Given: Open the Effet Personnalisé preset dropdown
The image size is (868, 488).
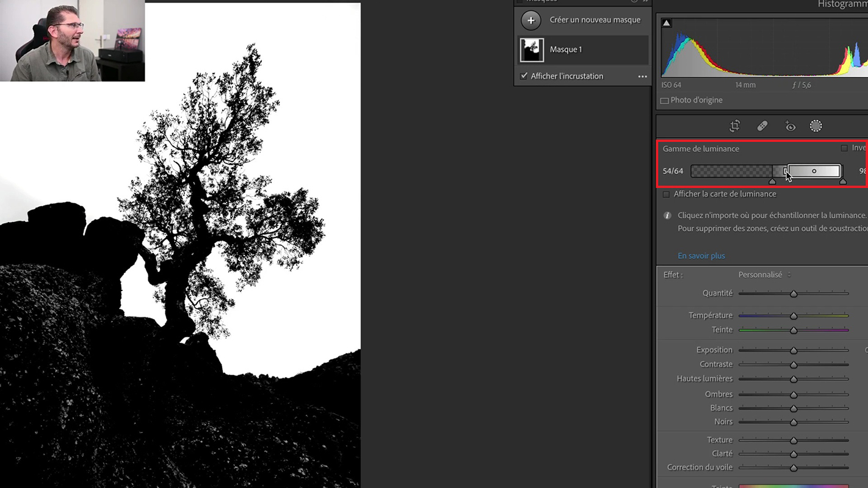Looking at the screenshot, I should point(764,275).
